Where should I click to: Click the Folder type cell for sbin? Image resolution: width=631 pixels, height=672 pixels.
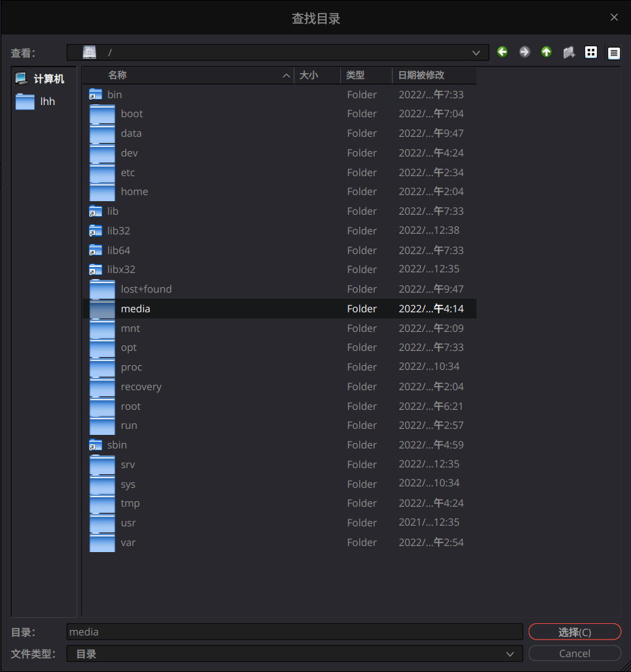[x=362, y=445]
